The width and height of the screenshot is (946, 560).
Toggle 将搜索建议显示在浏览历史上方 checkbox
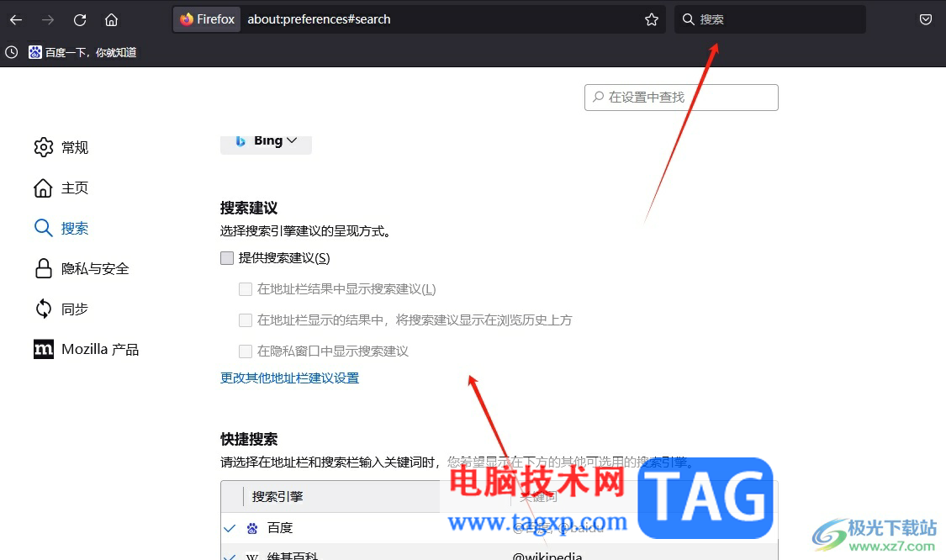coord(246,320)
